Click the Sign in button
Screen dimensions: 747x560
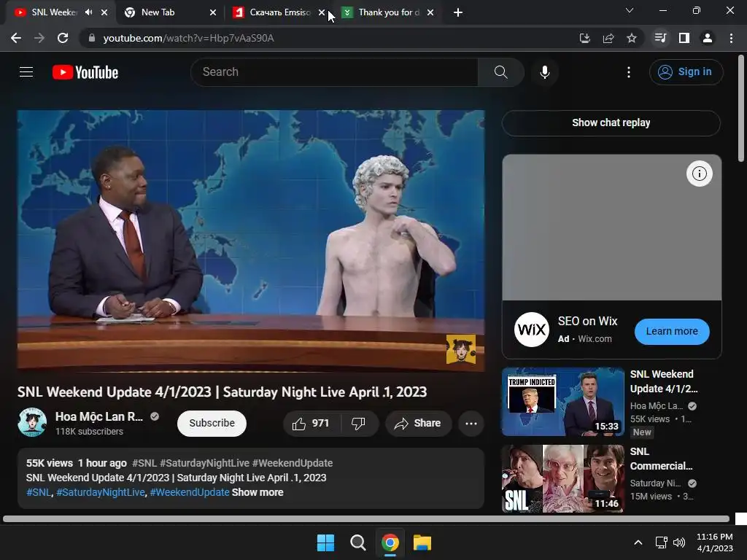[x=686, y=72]
